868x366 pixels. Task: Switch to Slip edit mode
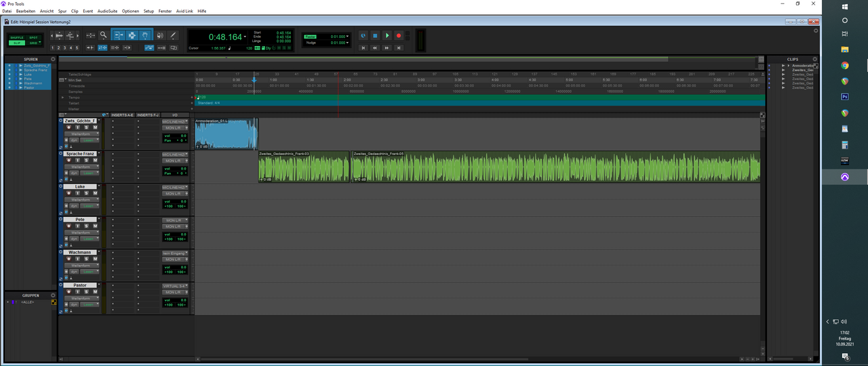(x=17, y=43)
